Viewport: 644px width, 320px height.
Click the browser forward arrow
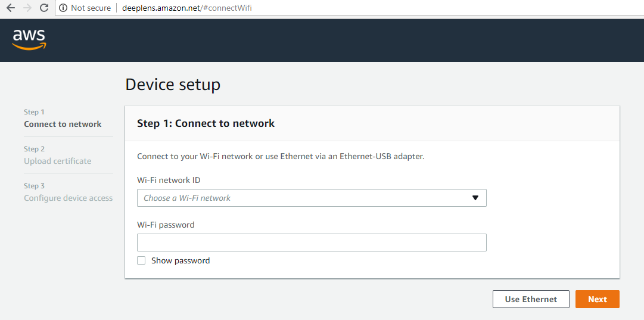click(x=27, y=8)
